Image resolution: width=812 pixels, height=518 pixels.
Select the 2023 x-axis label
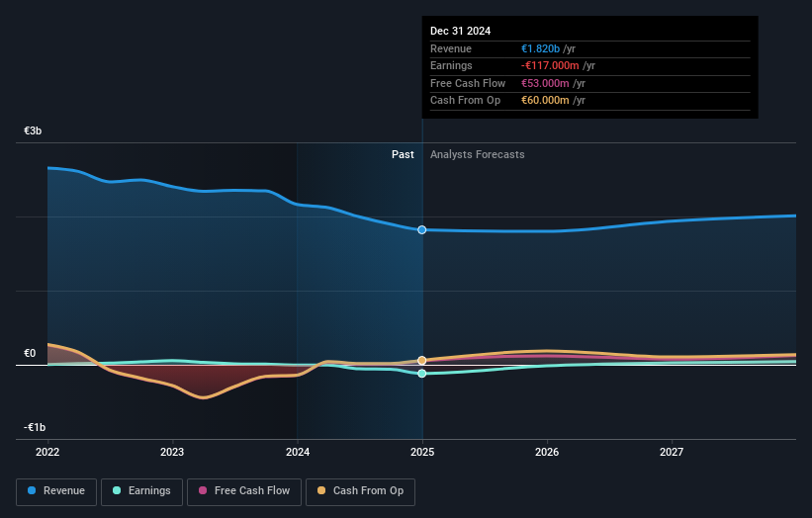pyautogui.click(x=172, y=452)
